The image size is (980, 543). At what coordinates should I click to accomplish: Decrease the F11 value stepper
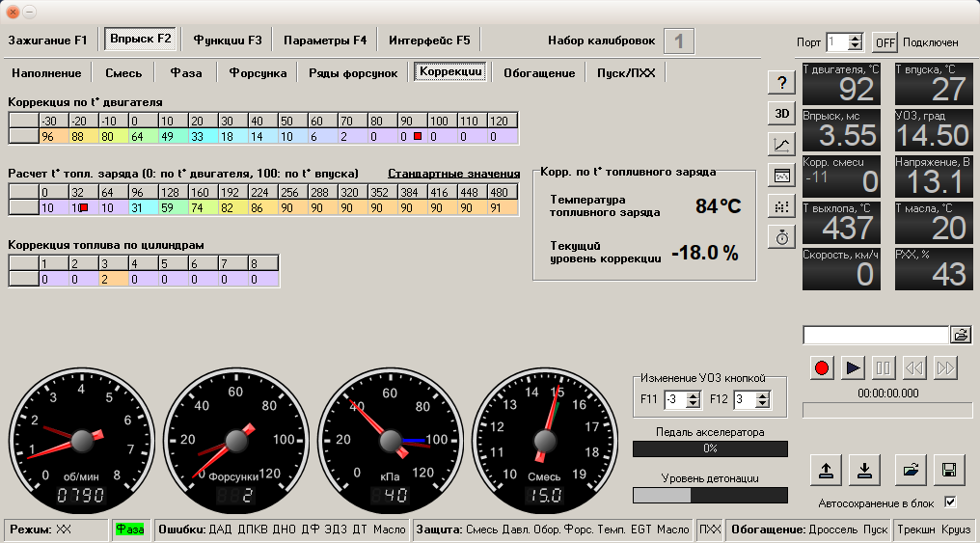(x=694, y=404)
